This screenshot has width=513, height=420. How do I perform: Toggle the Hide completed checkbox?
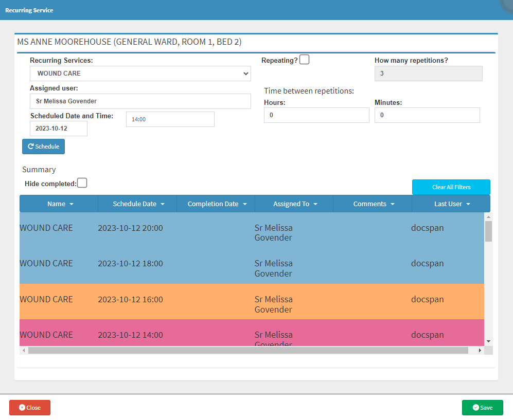(82, 183)
